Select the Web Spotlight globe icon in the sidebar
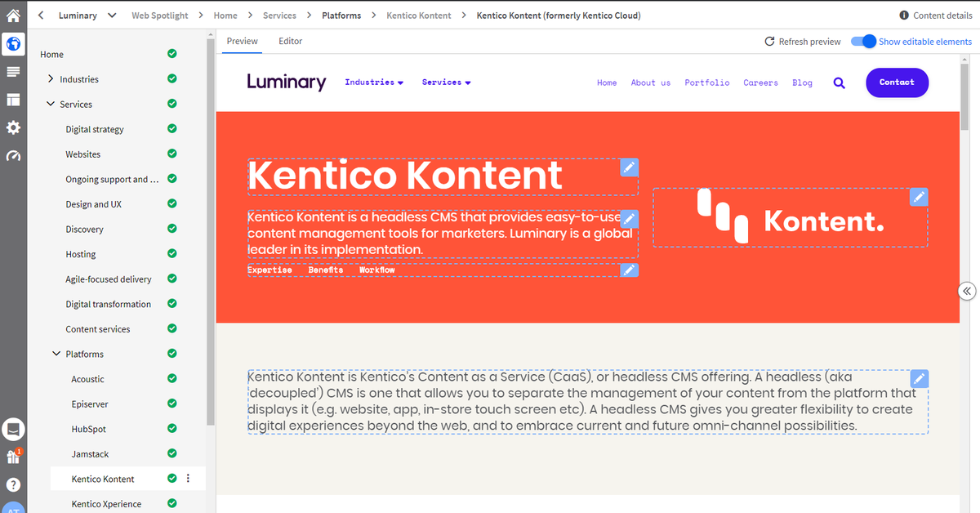Screen dimensions: 980x513 pyautogui.click(x=13, y=44)
